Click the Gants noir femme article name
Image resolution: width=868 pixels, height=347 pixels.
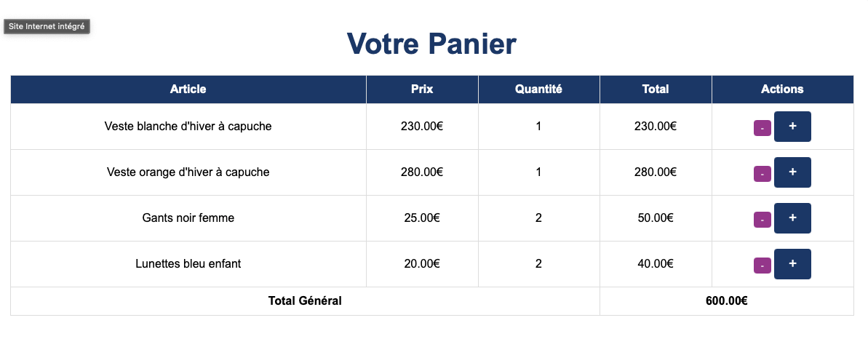tap(188, 218)
